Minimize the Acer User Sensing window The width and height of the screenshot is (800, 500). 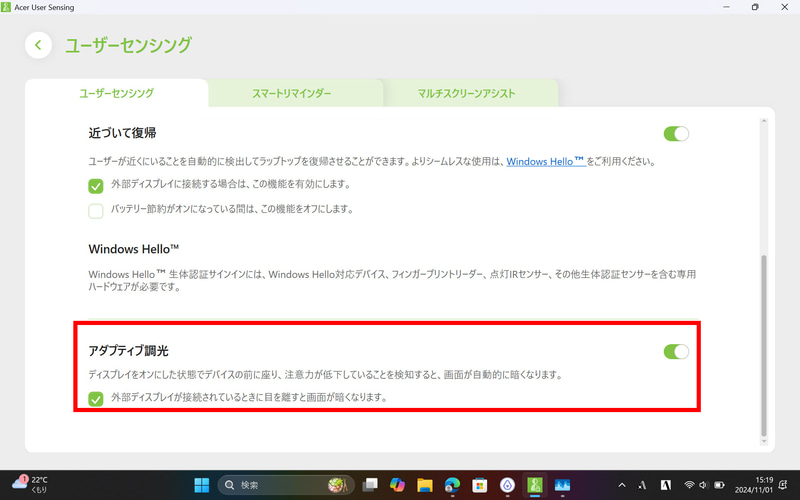pyautogui.click(x=727, y=7)
